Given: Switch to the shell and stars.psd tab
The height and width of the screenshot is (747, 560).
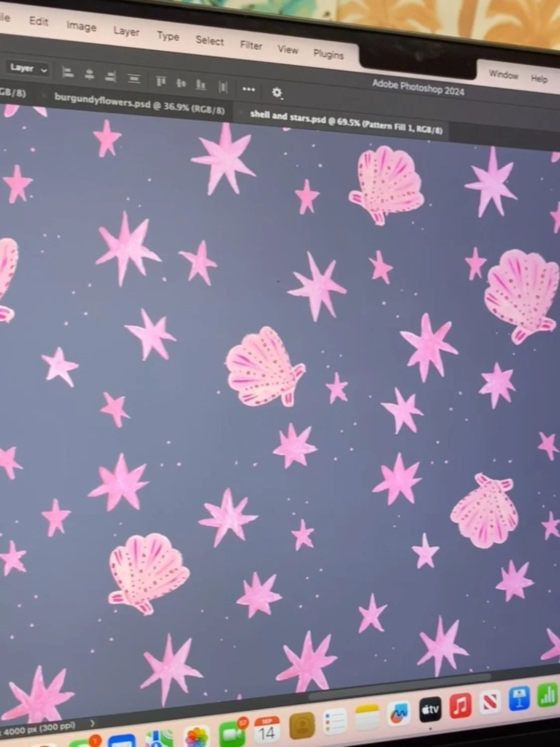Looking at the screenshot, I should coord(346,123).
